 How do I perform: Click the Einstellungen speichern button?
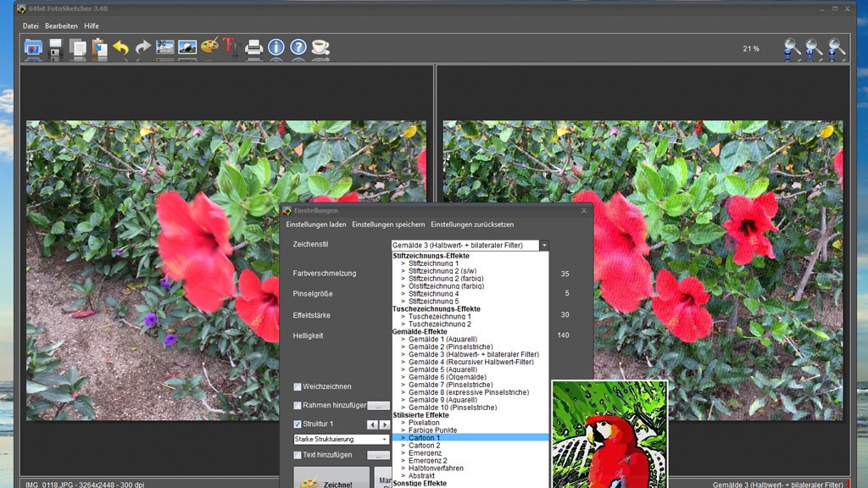coord(388,224)
